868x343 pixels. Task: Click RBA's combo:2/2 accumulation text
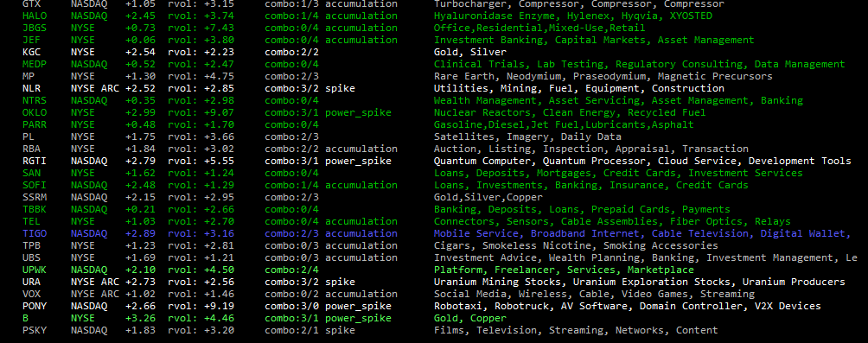[x=331, y=149]
